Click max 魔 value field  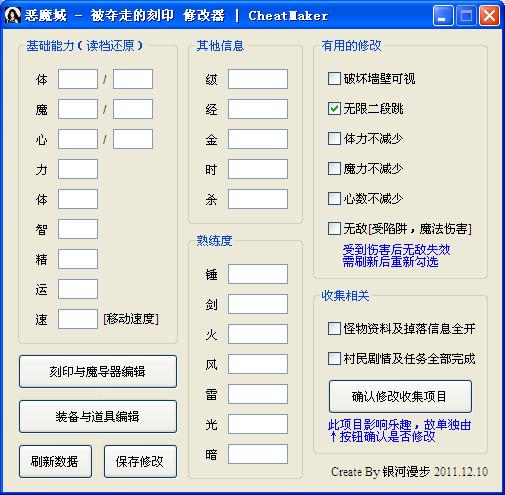[133, 109]
